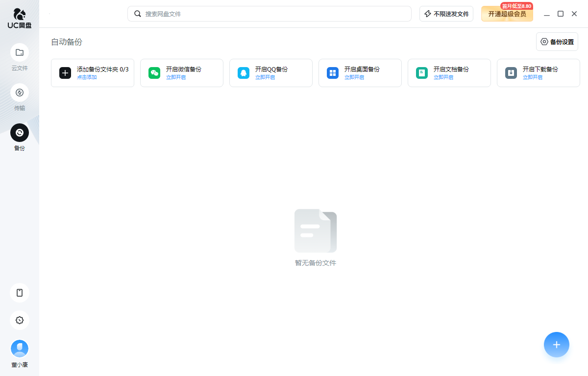This screenshot has width=588, height=376.
Task: Click the 添加备份文件夹 0/3 label
Action: [x=103, y=70]
